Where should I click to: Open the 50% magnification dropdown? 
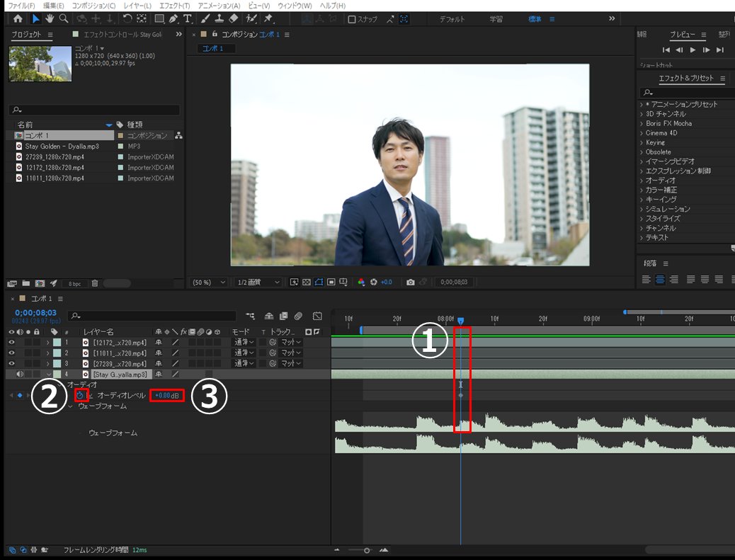[x=209, y=282]
